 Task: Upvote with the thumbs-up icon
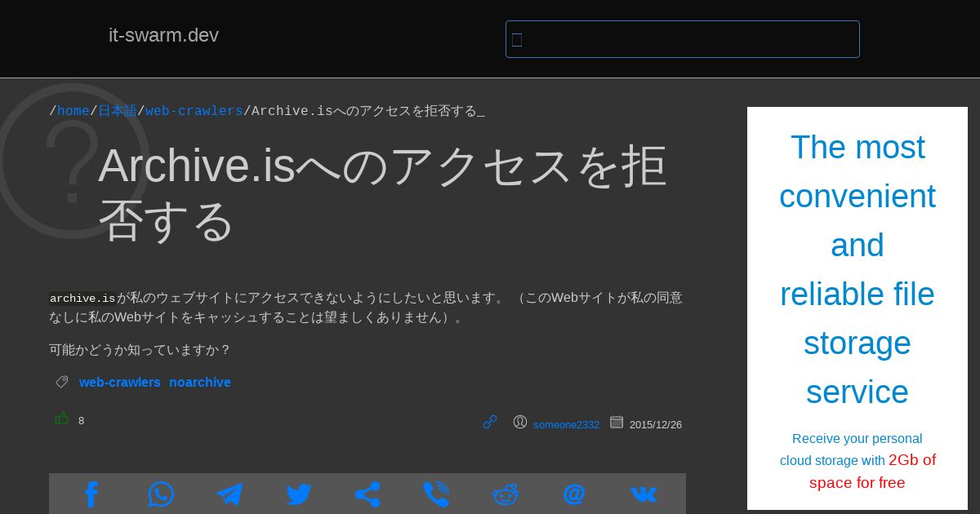point(62,419)
